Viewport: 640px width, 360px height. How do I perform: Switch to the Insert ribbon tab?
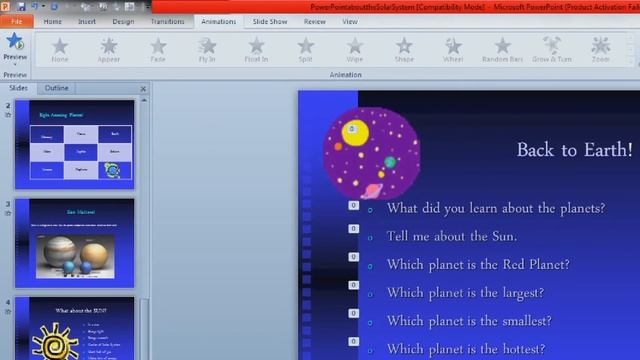87,22
